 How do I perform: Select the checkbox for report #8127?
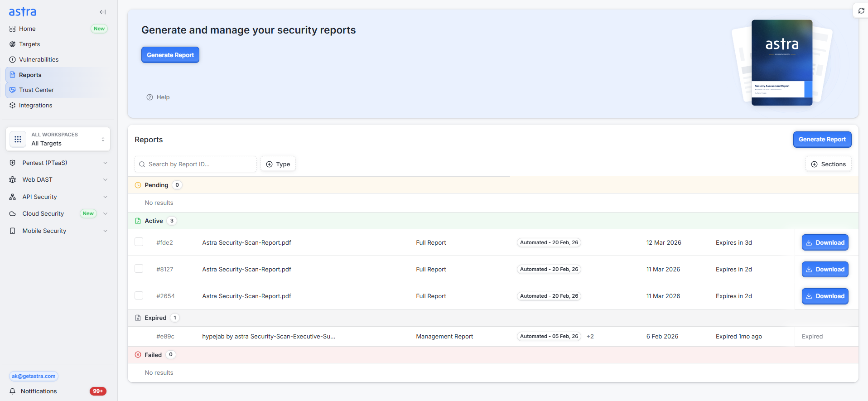point(139,269)
